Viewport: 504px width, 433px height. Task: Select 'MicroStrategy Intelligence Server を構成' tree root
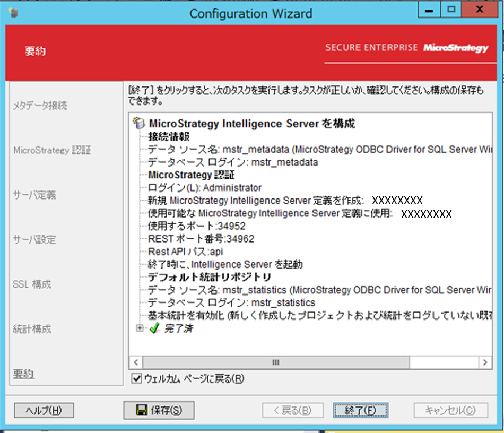point(252,124)
